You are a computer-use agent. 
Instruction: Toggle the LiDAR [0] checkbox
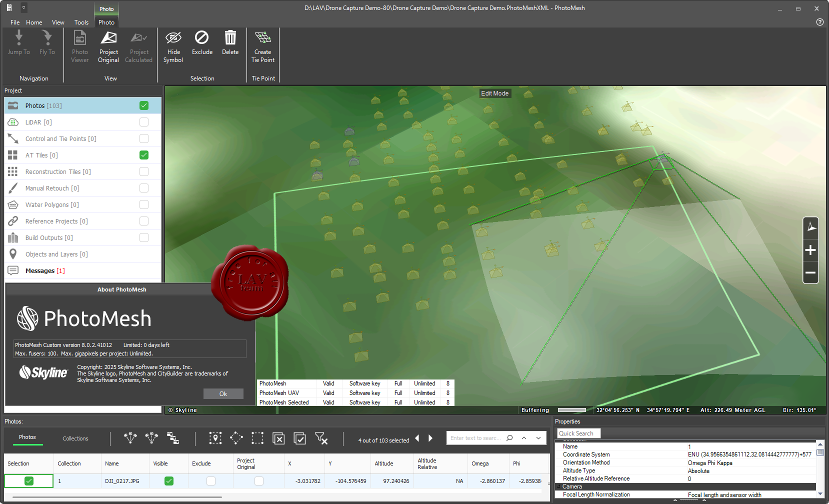144,122
